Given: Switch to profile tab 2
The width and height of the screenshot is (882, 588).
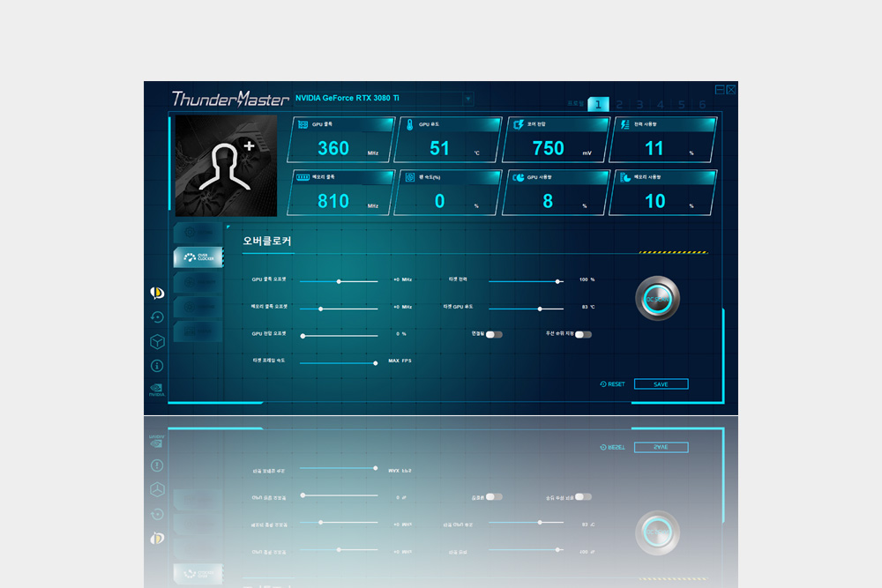Looking at the screenshot, I should point(619,105).
